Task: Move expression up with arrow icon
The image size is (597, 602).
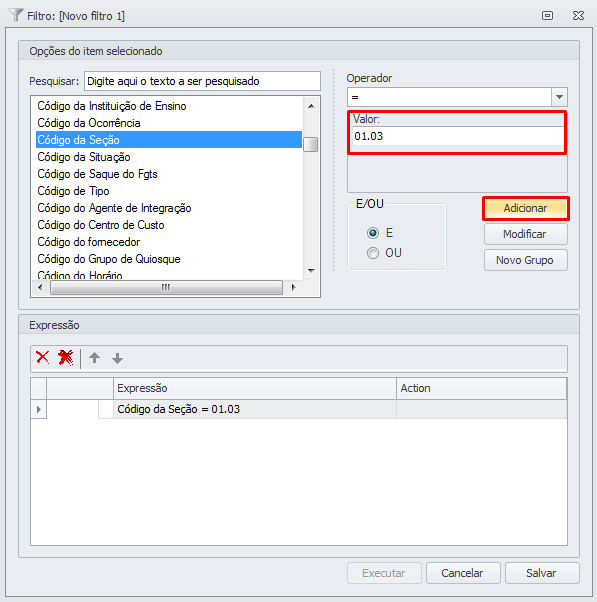Action: 94,358
